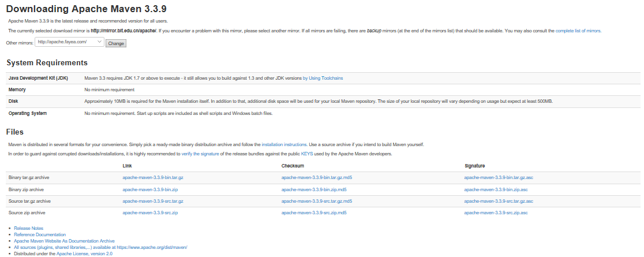Open the Using Toolchains link
Viewport: 644px width, 257px height.
[323, 78]
